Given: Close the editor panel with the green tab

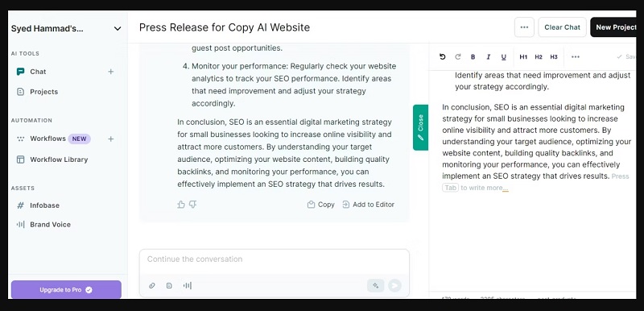Looking at the screenshot, I should (420, 127).
